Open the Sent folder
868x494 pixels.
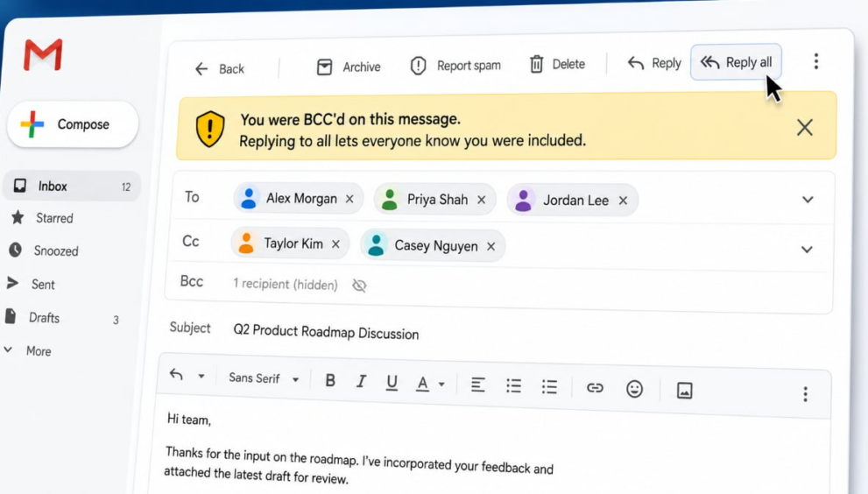click(31, 284)
